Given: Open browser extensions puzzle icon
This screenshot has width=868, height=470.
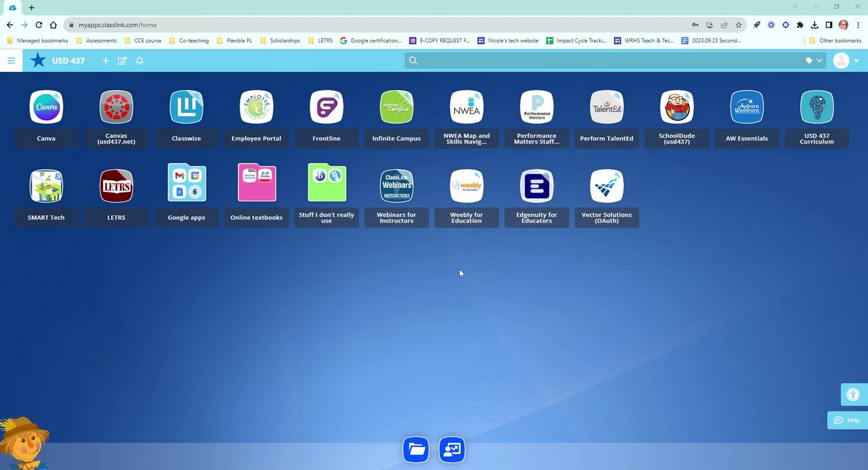Looking at the screenshot, I should click(800, 25).
